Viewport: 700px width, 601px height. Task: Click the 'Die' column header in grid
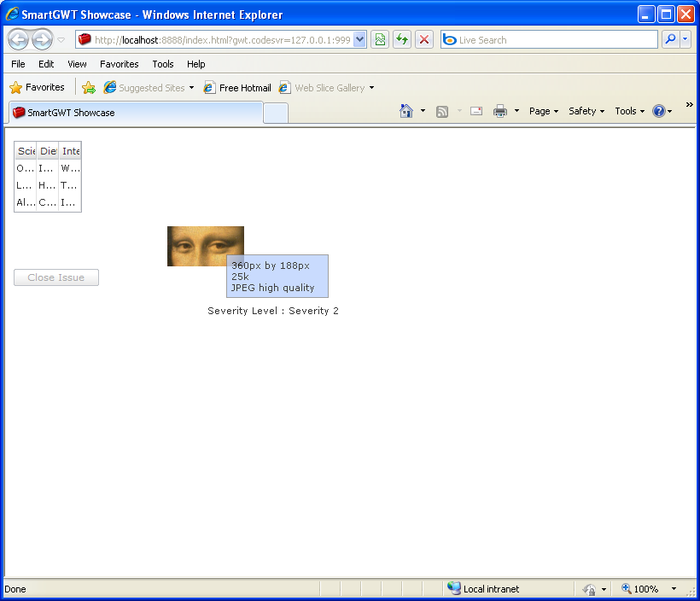(48, 151)
